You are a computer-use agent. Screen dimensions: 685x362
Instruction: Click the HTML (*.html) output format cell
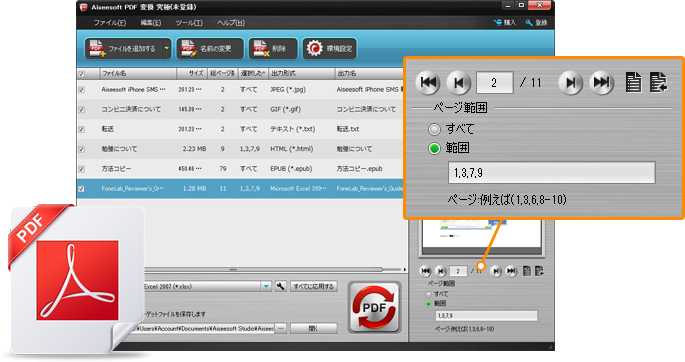(x=291, y=149)
